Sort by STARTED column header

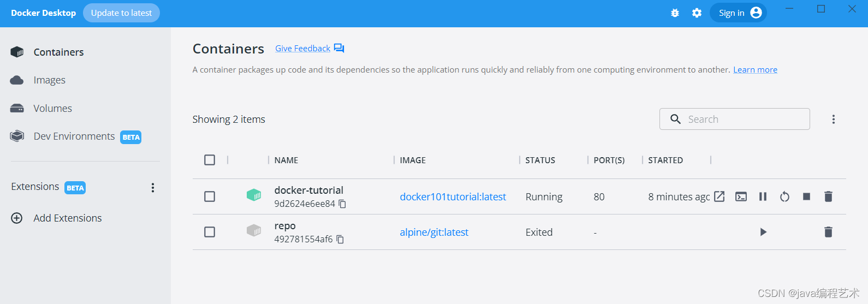tap(665, 160)
